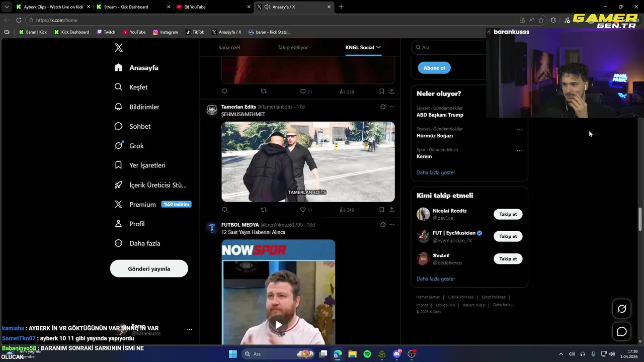Open Instagram bookmark
644x362 pixels.
point(166,32)
